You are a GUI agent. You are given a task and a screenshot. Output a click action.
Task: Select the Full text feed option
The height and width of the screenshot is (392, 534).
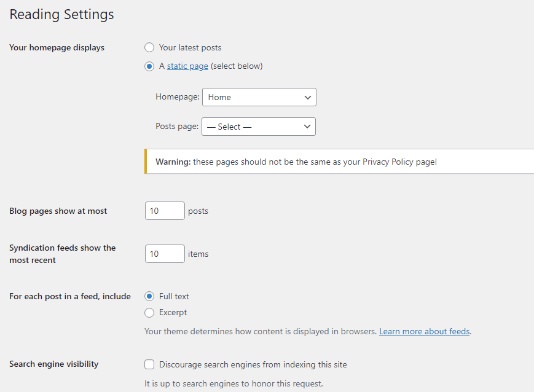pos(149,296)
